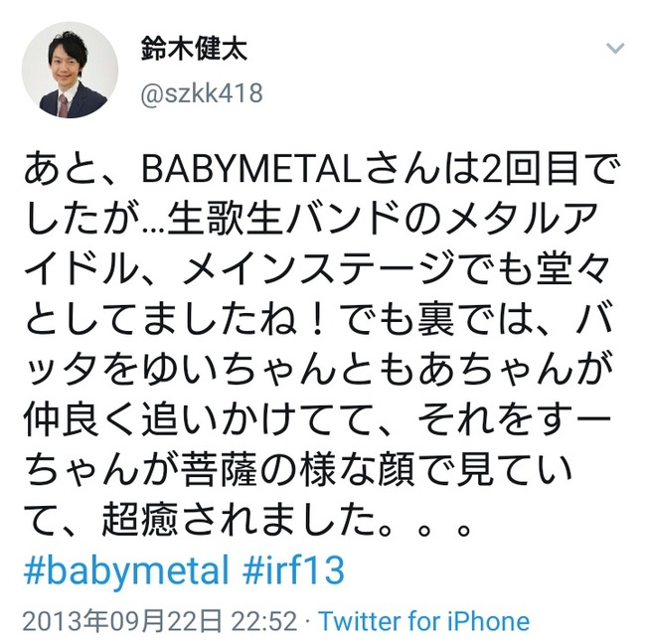This screenshot has height=644, width=646.
Task: Click the posted time 22:52
Action: pos(263,621)
